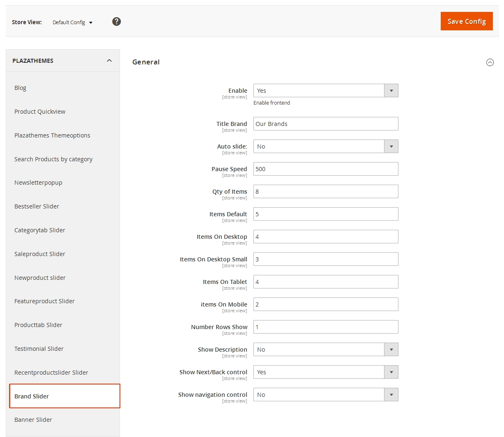Open the Auto slide dropdown

(x=325, y=146)
